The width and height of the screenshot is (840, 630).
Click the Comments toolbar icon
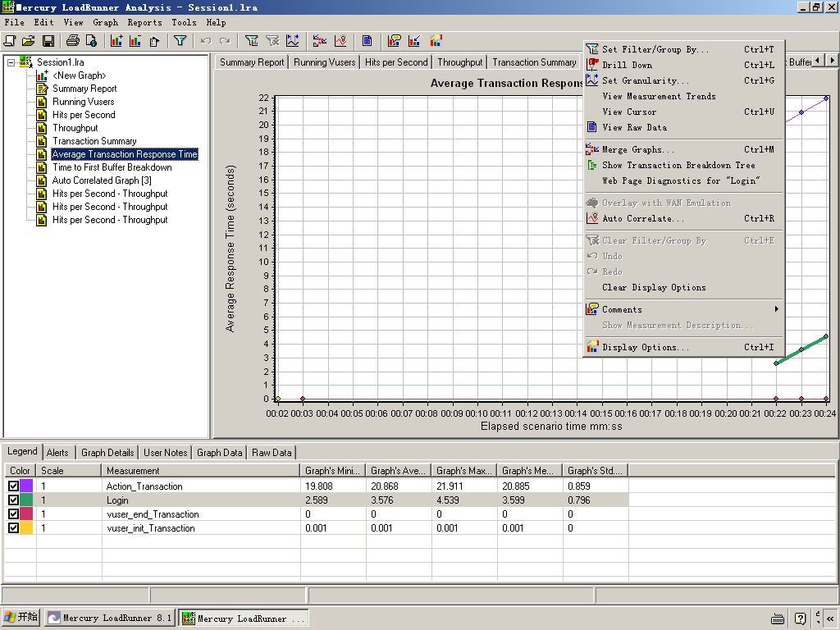click(395, 41)
